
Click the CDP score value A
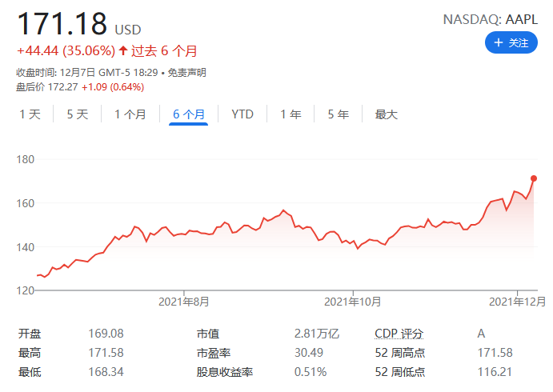tap(482, 334)
